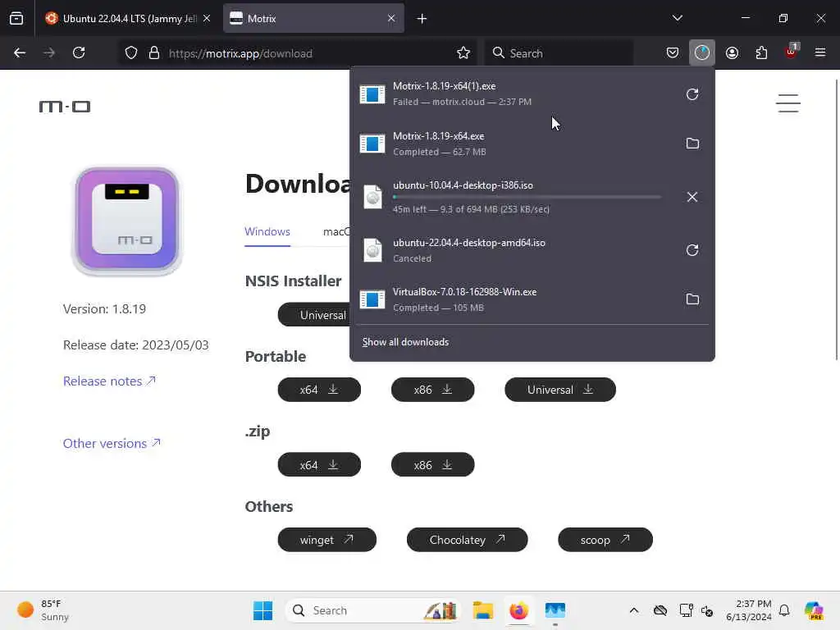Open Save to Pocket icon
840x630 pixels.
[x=673, y=52]
